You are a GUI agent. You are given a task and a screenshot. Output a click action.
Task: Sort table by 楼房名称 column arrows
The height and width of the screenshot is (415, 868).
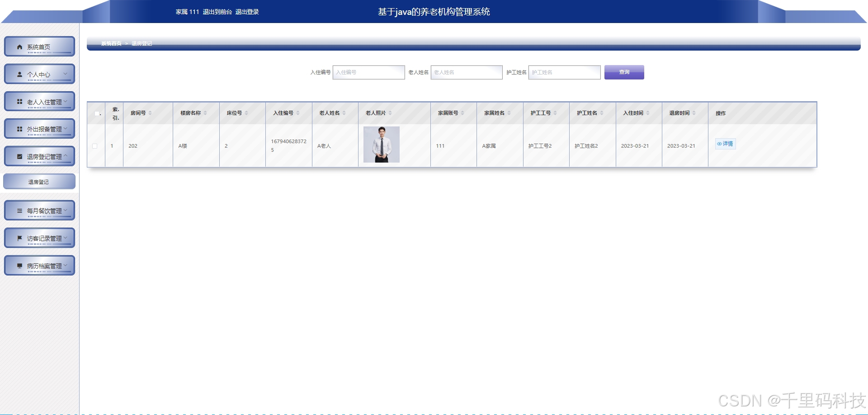click(205, 113)
